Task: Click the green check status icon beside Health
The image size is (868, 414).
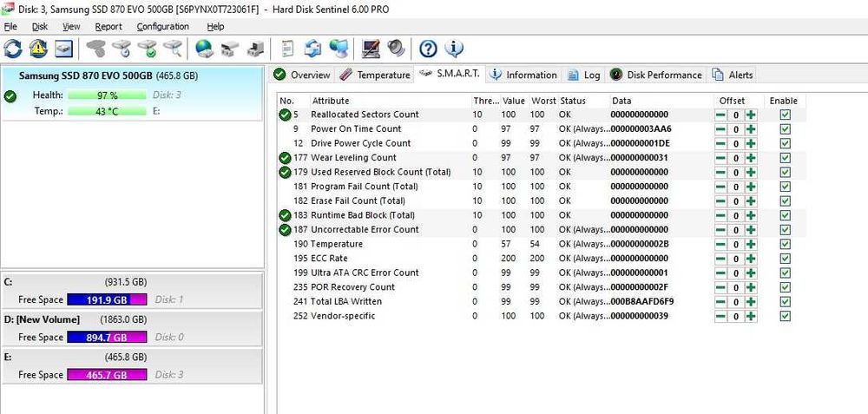Action: (x=10, y=96)
